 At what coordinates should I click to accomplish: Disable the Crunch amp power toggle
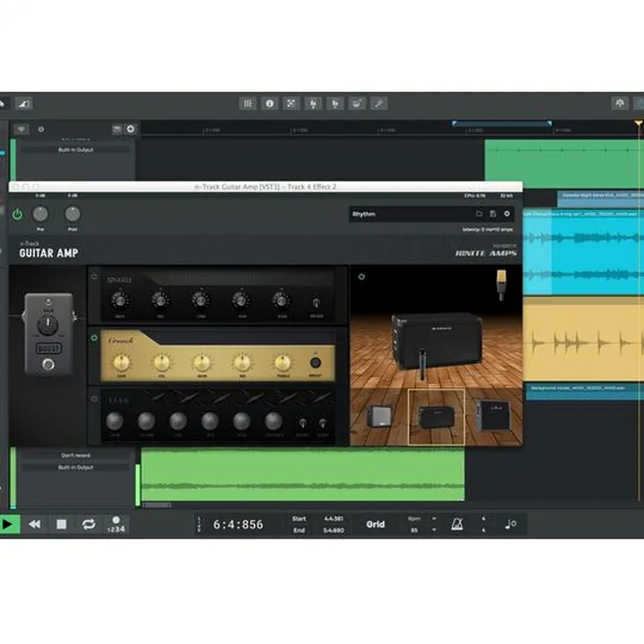click(x=94, y=337)
